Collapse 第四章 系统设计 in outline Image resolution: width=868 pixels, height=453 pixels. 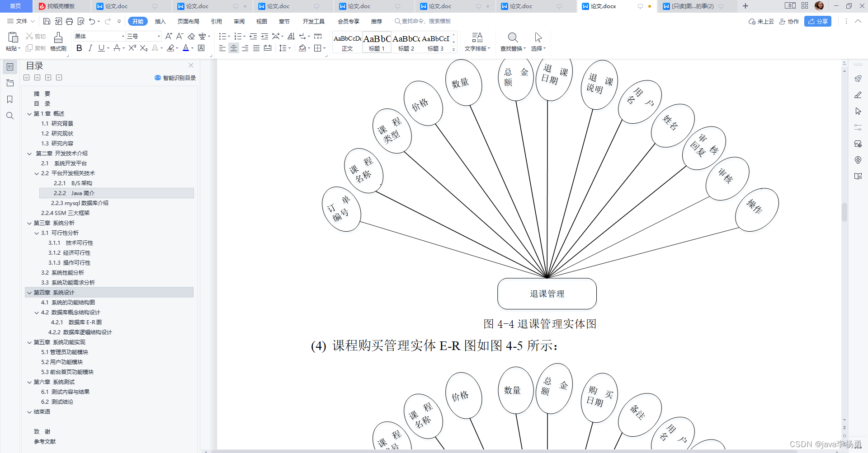pos(29,293)
